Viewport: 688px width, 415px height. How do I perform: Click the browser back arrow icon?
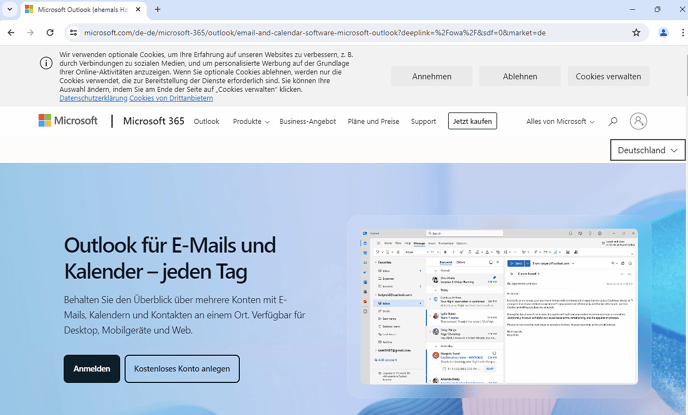coord(11,32)
